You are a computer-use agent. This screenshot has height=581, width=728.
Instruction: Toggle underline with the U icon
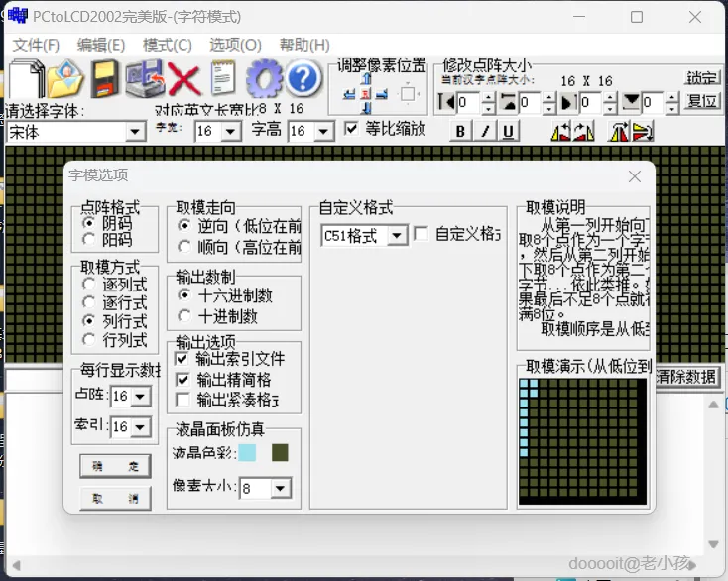(508, 131)
